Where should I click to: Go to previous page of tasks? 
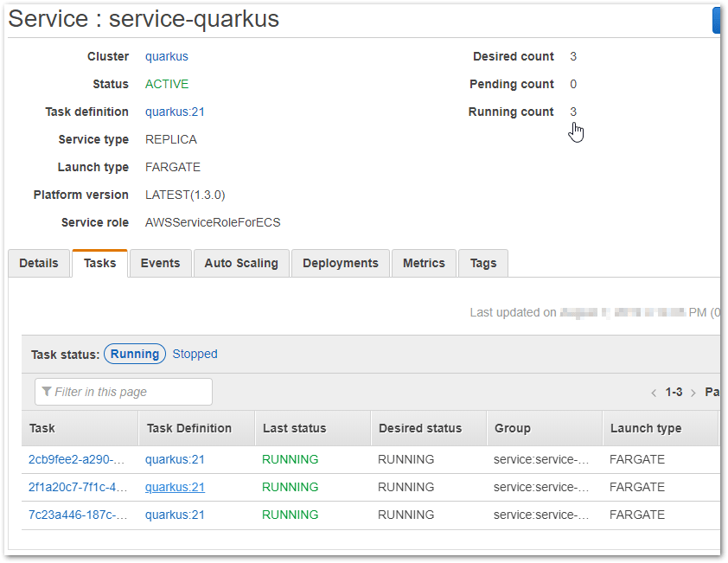(654, 392)
